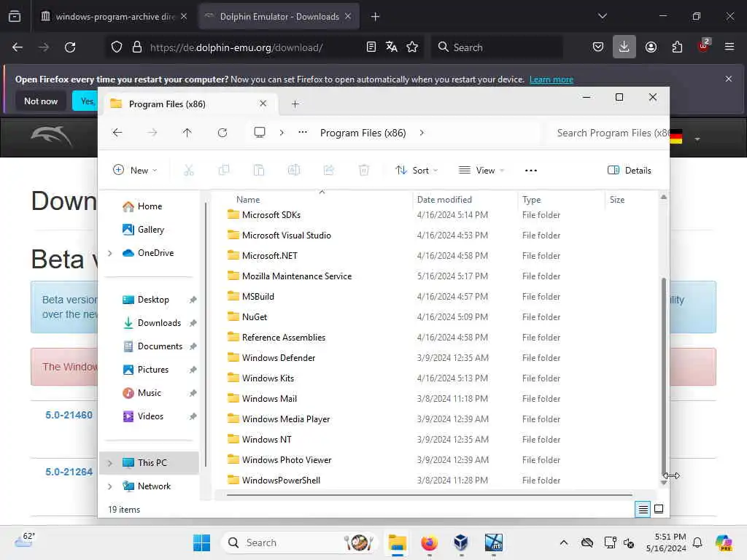Image resolution: width=747 pixels, height=560 pixels.
Task: Open the 5.0-21460 download link
Action: pos(69,415)
